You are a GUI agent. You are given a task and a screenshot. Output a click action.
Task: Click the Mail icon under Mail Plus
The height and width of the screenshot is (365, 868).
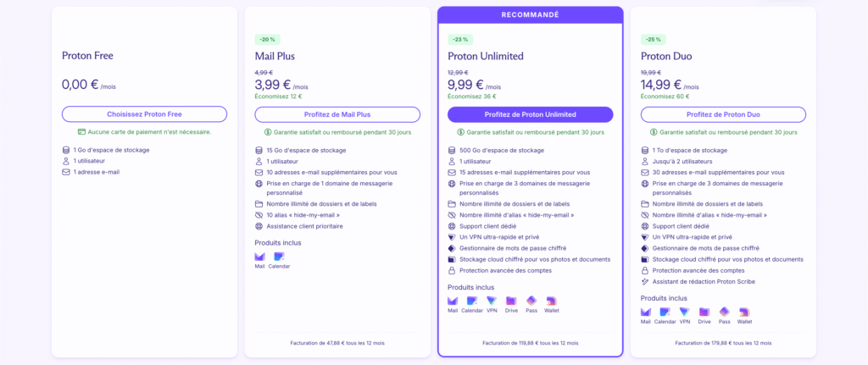259,257
